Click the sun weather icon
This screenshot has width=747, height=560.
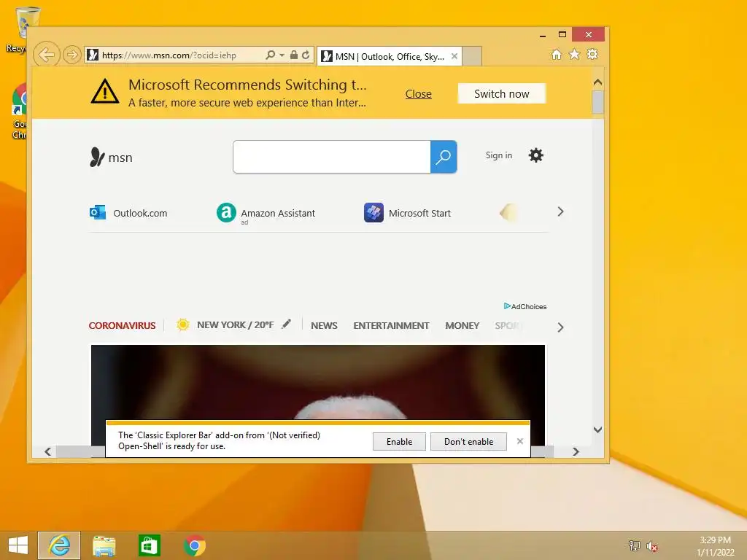click(183, 324)
